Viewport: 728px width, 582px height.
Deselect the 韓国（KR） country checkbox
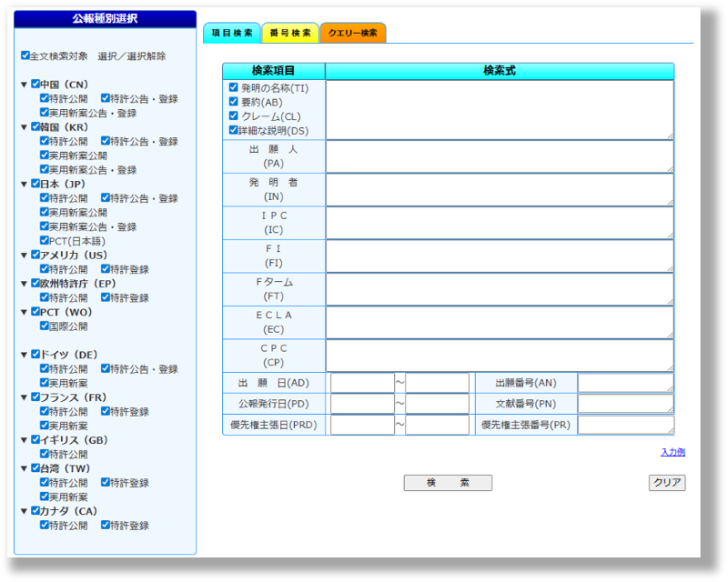(35, 127)
